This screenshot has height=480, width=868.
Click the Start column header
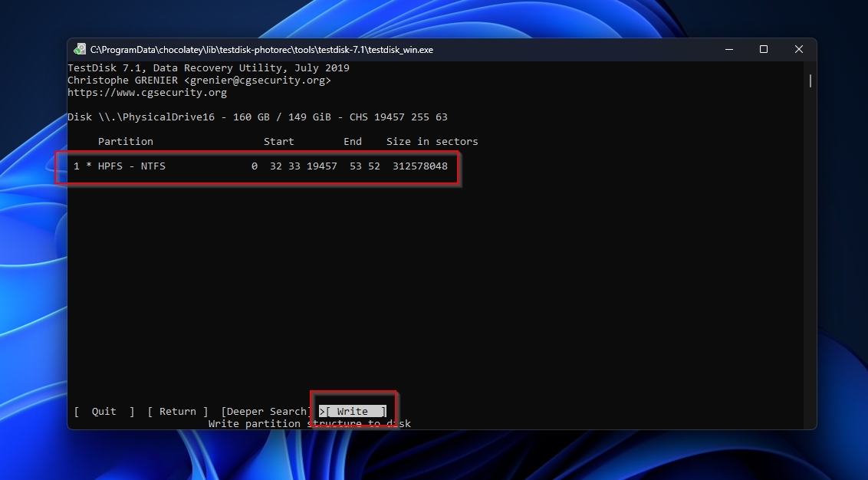click(x=279, y=141)
